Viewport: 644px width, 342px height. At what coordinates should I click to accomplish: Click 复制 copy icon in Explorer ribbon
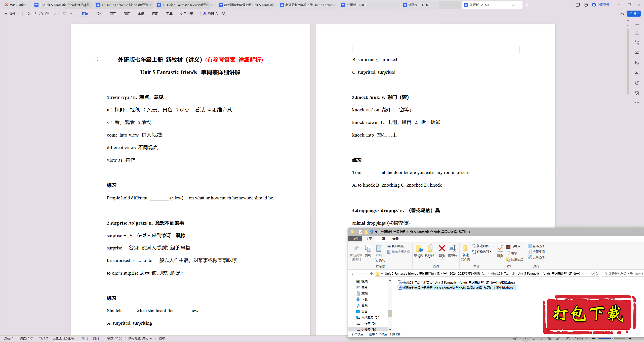(368, 251)
